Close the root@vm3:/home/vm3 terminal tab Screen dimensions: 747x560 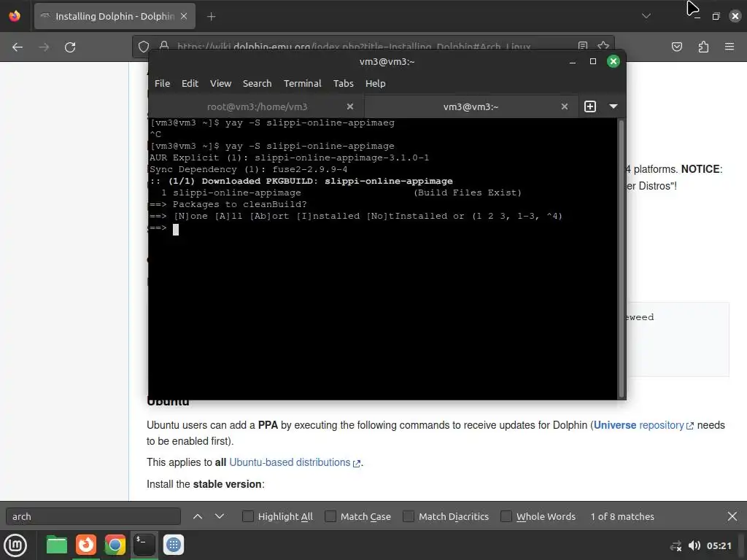pos(350,106)
